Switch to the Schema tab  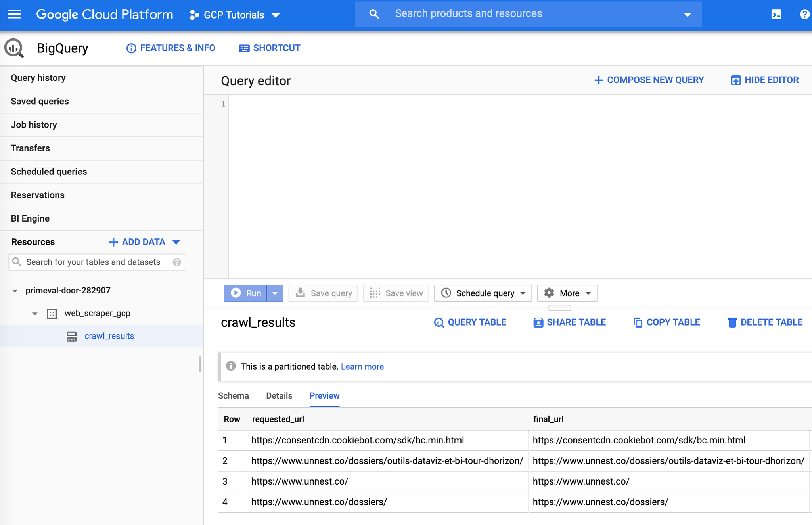[x=234, y=396]
